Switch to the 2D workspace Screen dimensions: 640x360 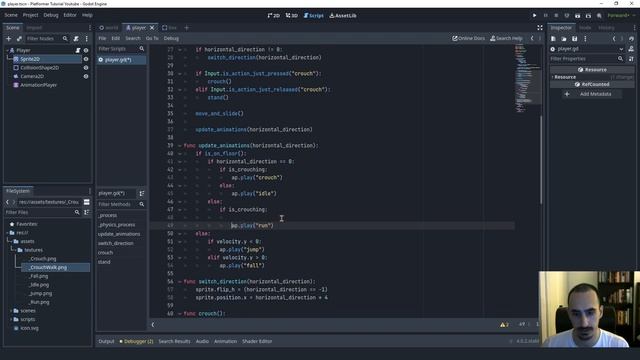pyautogui.click(x=273, y=16)
